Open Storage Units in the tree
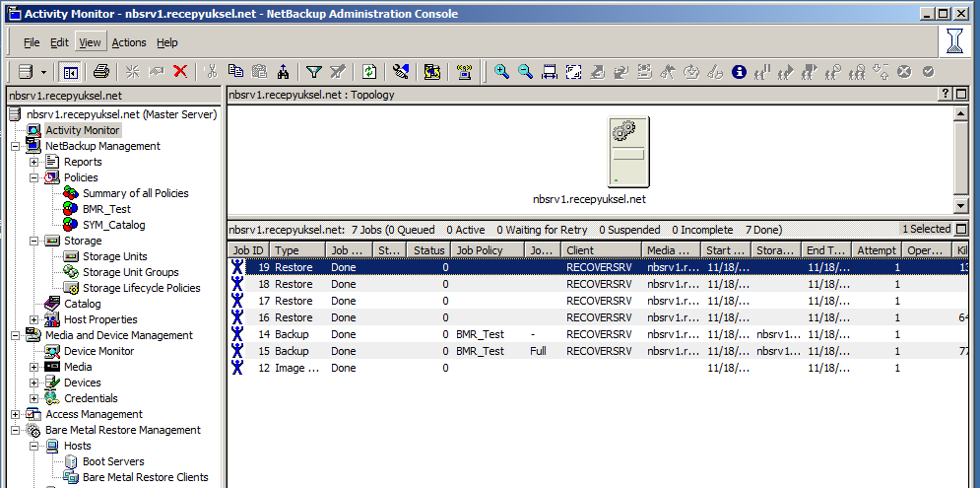The image size is (980, 488). pyautogui.click(x=115, y=256)
